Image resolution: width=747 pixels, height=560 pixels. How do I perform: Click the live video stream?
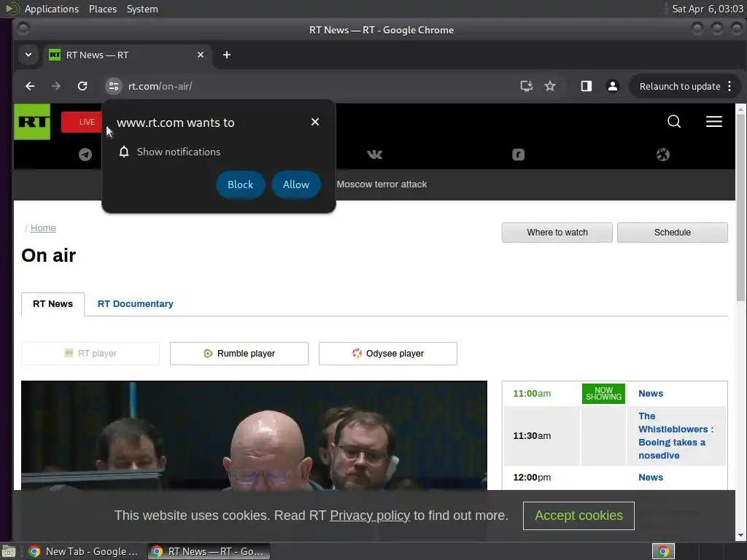pos(254,435)
